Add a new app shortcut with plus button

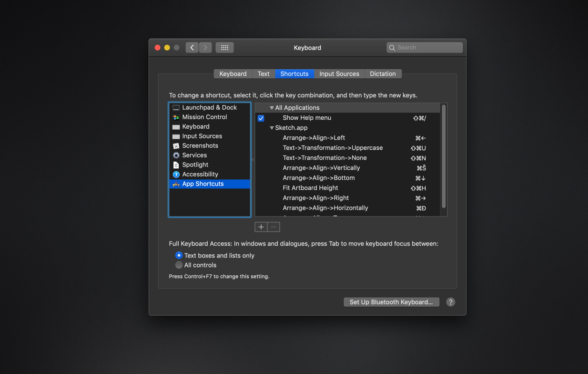(261, 227)
